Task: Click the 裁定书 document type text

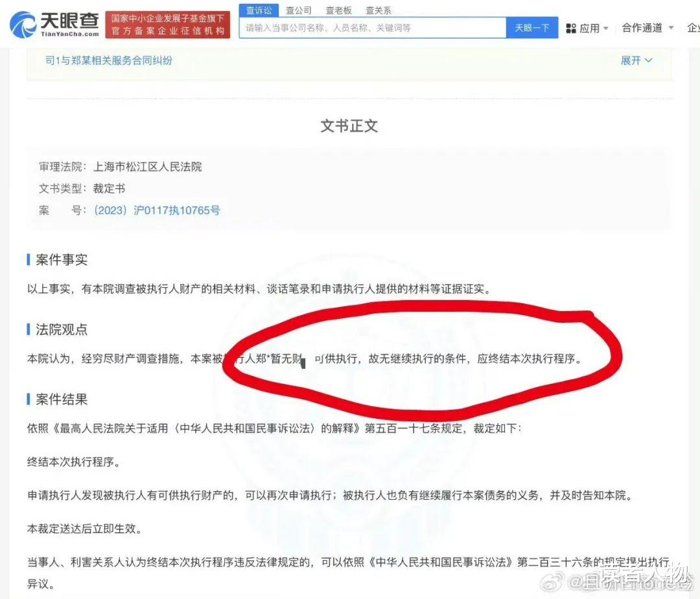Action: point(110,189)
